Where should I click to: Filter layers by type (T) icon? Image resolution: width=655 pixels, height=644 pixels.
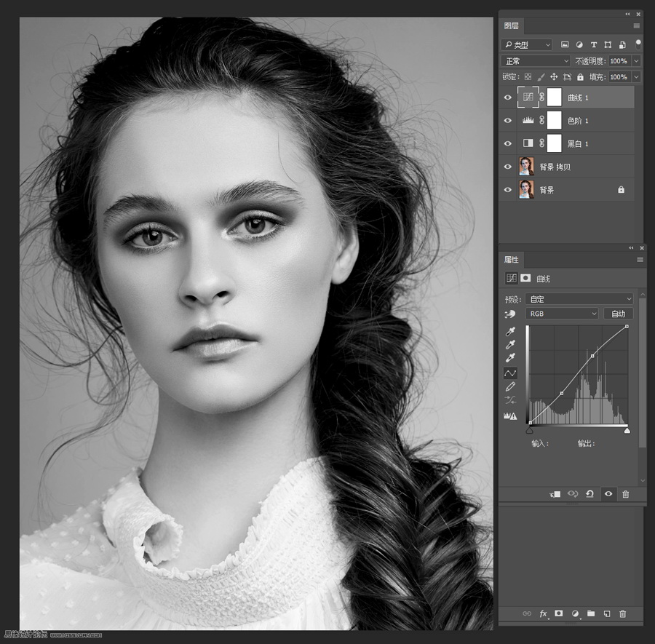[594, 44]
